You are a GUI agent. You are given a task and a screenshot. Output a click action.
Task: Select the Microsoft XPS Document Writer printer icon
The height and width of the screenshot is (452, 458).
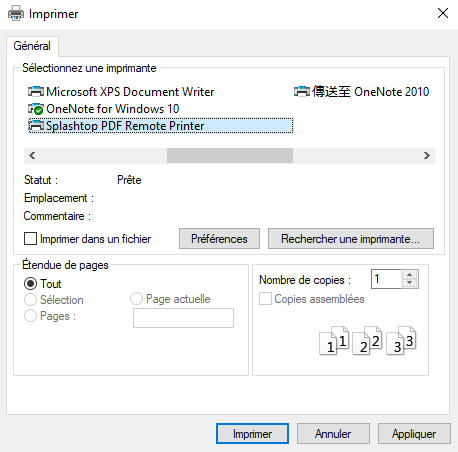[36, 91]
